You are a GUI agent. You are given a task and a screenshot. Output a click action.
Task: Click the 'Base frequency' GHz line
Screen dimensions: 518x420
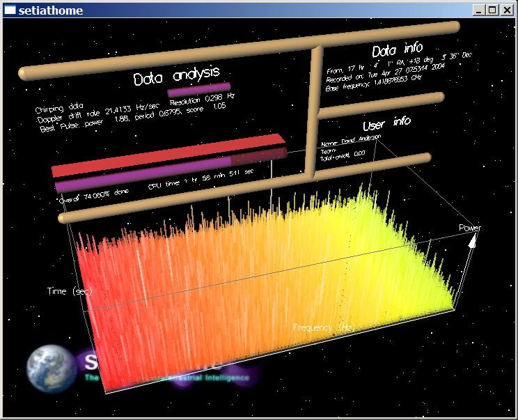[x=373, y=83]
